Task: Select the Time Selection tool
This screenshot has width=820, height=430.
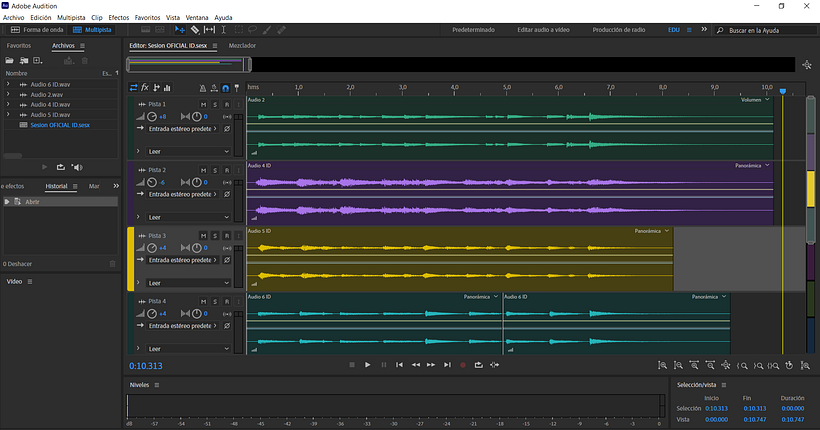Action: coord(223,30)
